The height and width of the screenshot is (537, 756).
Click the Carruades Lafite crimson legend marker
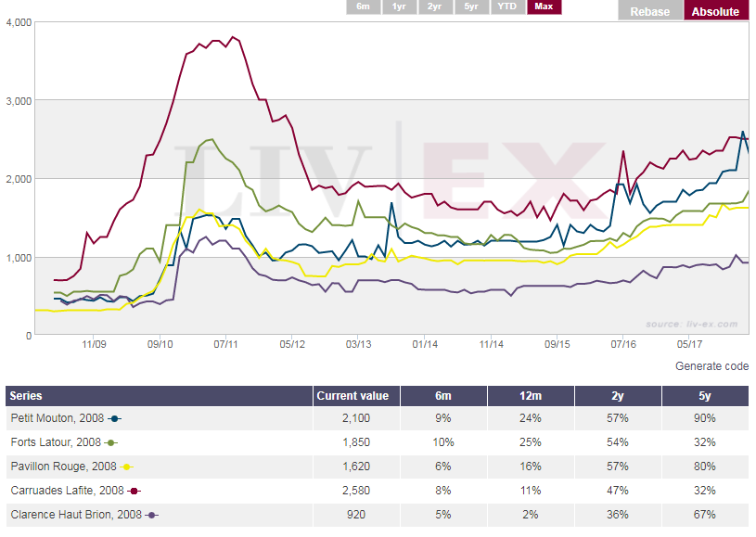(134, 491)
